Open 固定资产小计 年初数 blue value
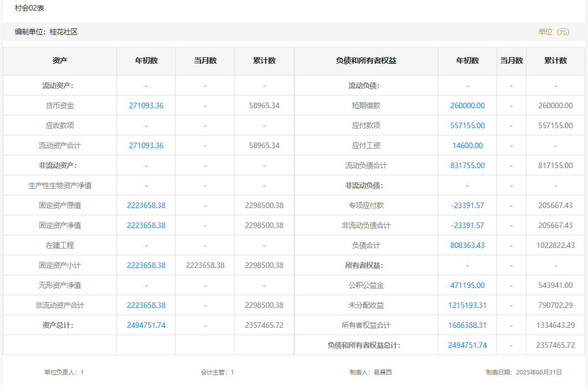This screenshot has height=390, width=588. (x=146, y=265)
